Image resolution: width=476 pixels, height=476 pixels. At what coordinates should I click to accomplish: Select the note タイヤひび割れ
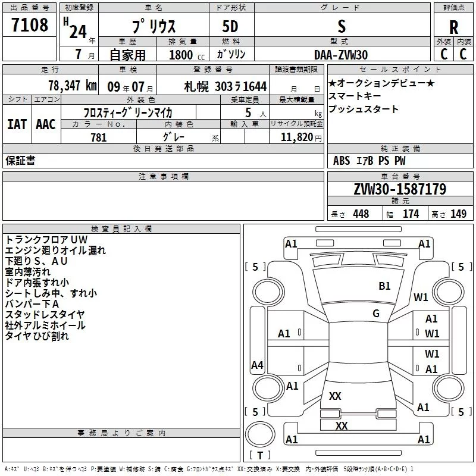click(x=37, y=336)
